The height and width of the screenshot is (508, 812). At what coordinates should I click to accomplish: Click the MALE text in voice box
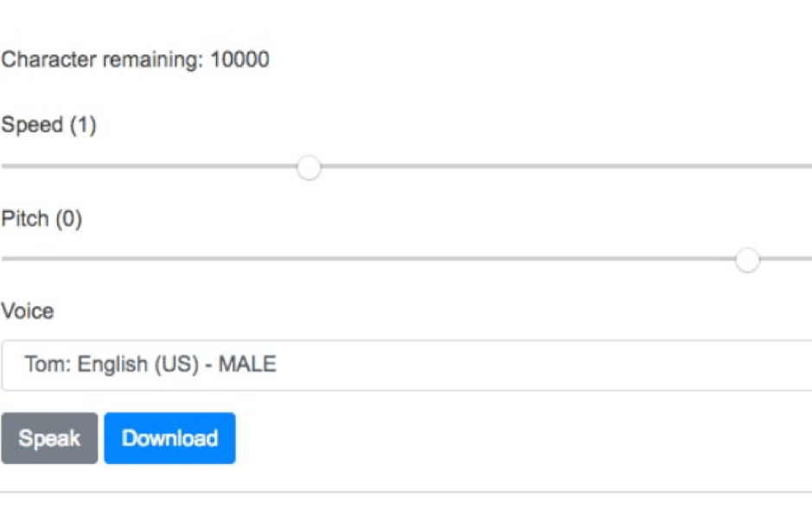pyautogui.click(x=247, y=363)
